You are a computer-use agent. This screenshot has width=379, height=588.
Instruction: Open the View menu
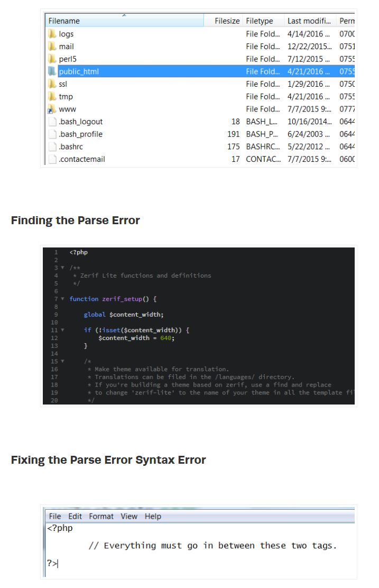coord(129,517)
